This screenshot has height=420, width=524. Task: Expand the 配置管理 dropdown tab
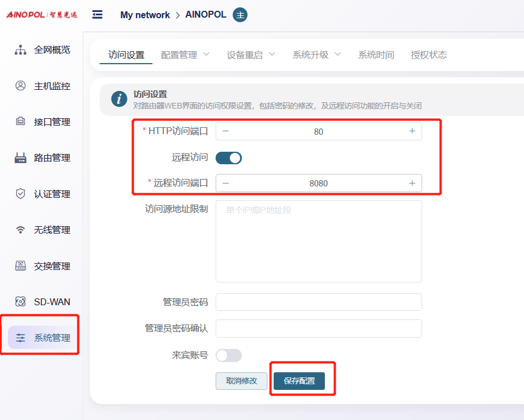[185, 55]
